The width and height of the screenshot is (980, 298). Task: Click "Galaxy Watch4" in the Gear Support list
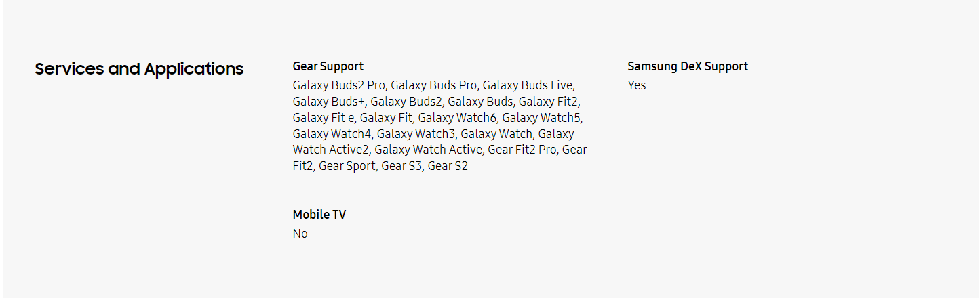[x=332, y=134]
